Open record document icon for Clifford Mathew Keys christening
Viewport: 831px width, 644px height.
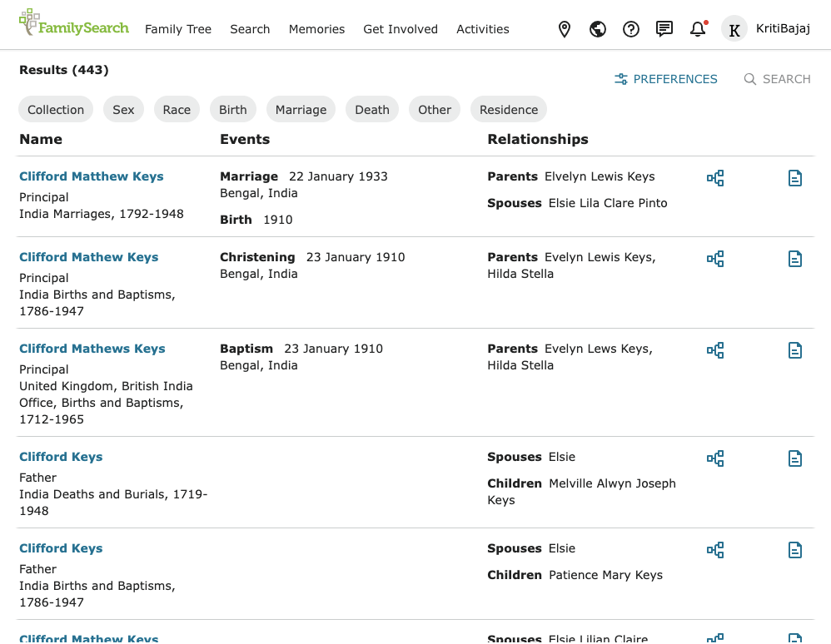coord(795,259)
